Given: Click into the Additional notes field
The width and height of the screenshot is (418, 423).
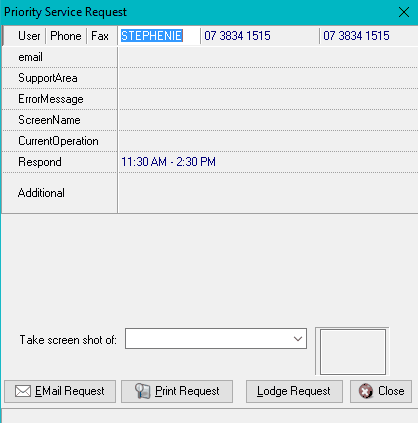Looking at the screenshot, I should coord(268,193).
